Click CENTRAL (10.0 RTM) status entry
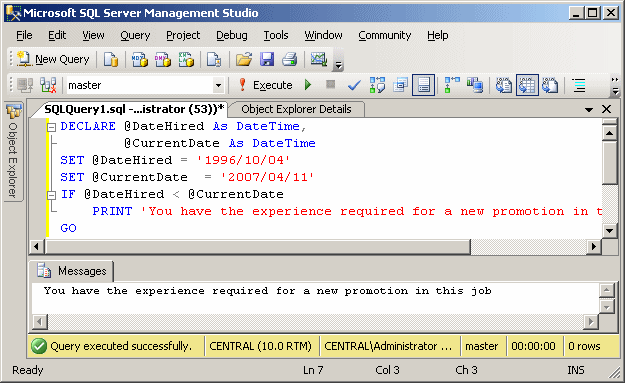This screenshot has height=383, width=625. [x=260, y=346]
